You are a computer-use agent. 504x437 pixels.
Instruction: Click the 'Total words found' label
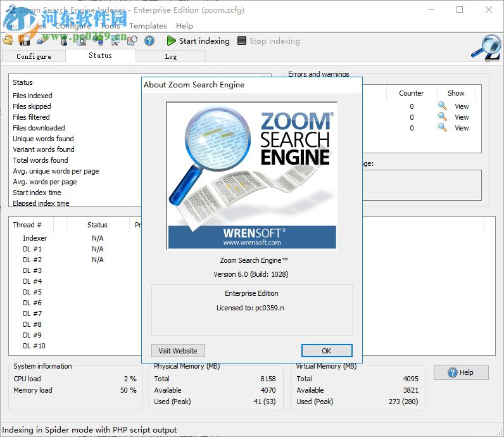tap(41, 160)
